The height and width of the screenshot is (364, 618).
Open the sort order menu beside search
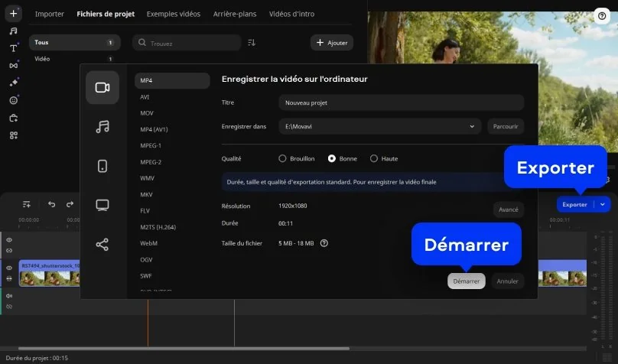pyautogui.click(x=252, y=43)
